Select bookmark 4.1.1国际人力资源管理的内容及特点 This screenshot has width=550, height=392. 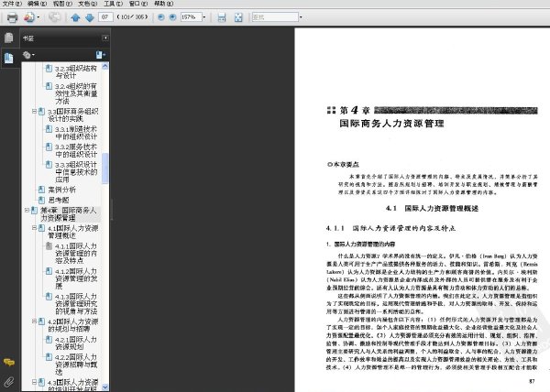[76, 254]
